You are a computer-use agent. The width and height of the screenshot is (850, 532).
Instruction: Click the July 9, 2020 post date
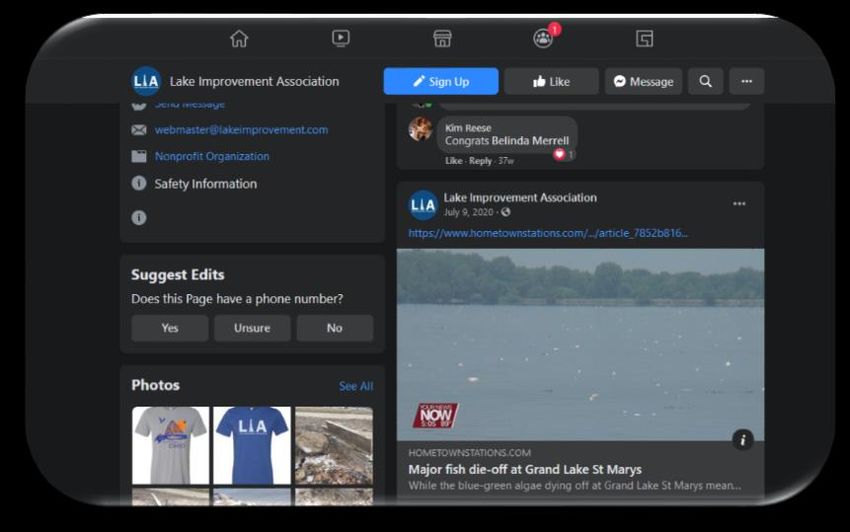tap(468, 212)
